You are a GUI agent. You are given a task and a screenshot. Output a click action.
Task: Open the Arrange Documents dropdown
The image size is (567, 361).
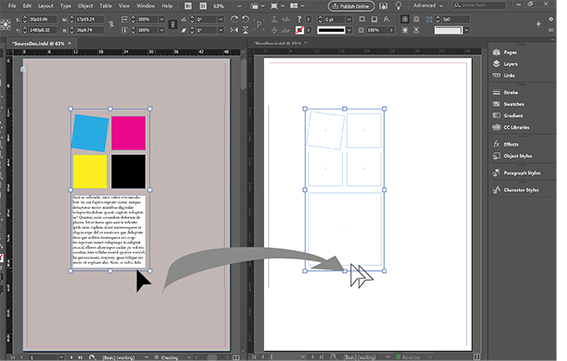[x=297, y=6]
